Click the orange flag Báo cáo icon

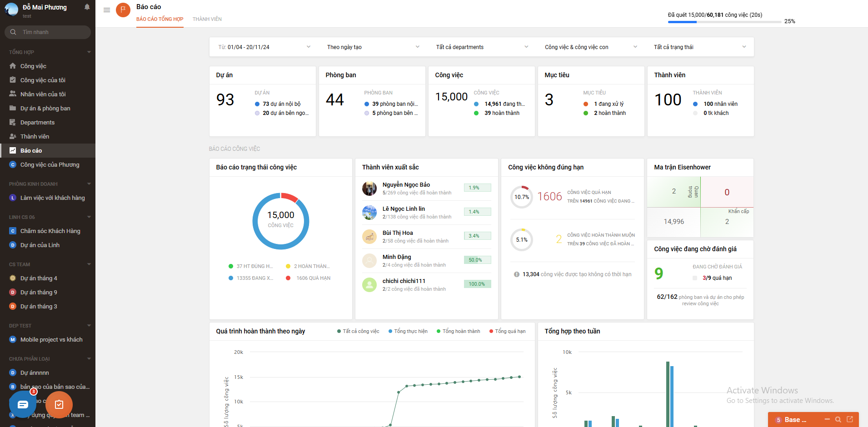coord(123,10)
